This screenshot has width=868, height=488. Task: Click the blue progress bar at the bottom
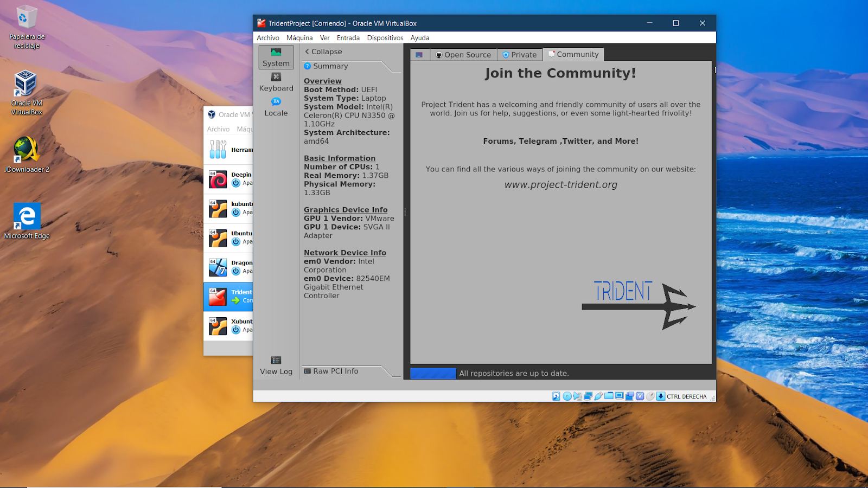pos(433,373)
